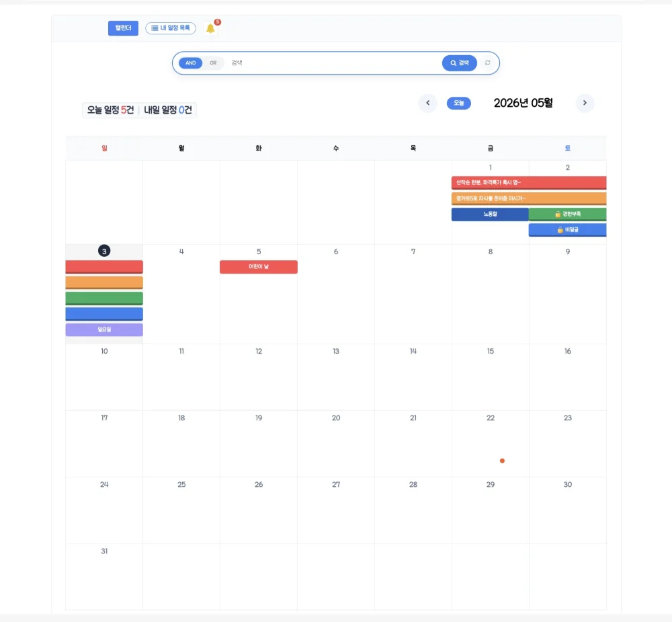Viewport: 672px width, 622px height.
Task: Select date 10 in the calendar
Action: coord(104,351)
